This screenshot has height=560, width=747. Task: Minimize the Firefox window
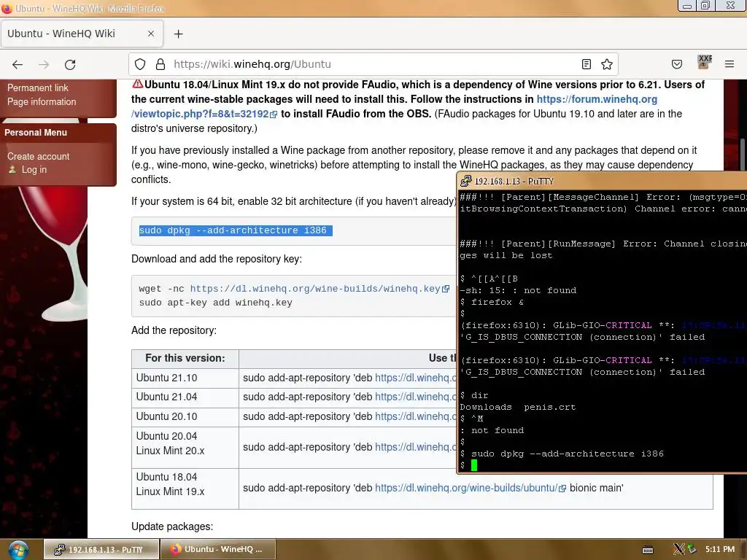click(x=687, y=6)
